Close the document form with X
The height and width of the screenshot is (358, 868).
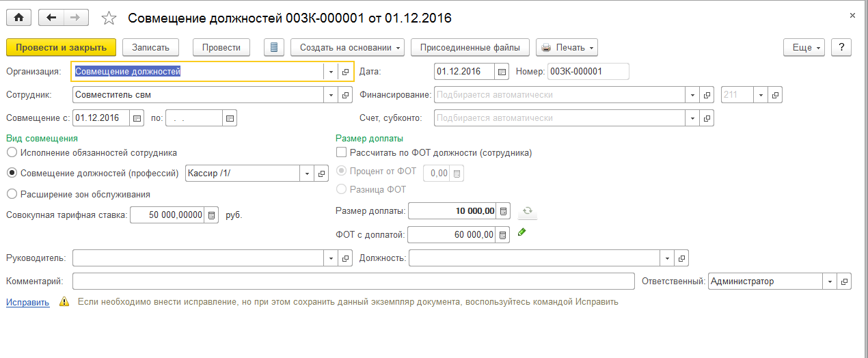click(852, 15)
